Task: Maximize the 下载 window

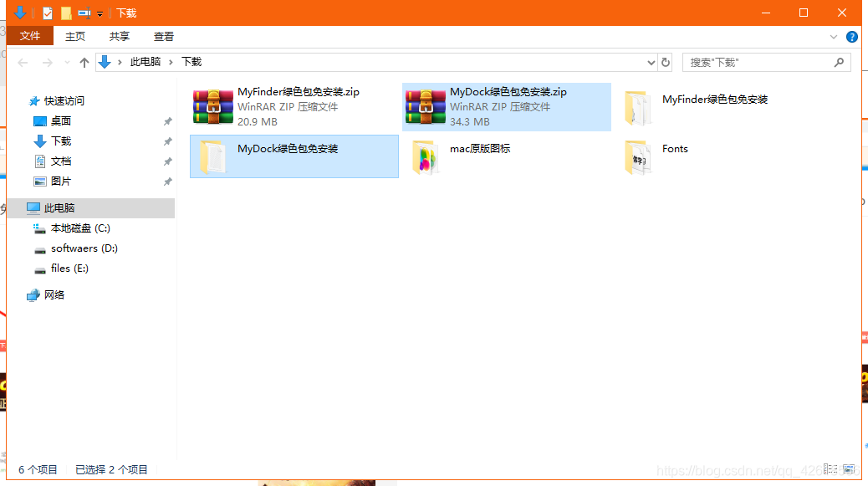Action: coord(804,13)
